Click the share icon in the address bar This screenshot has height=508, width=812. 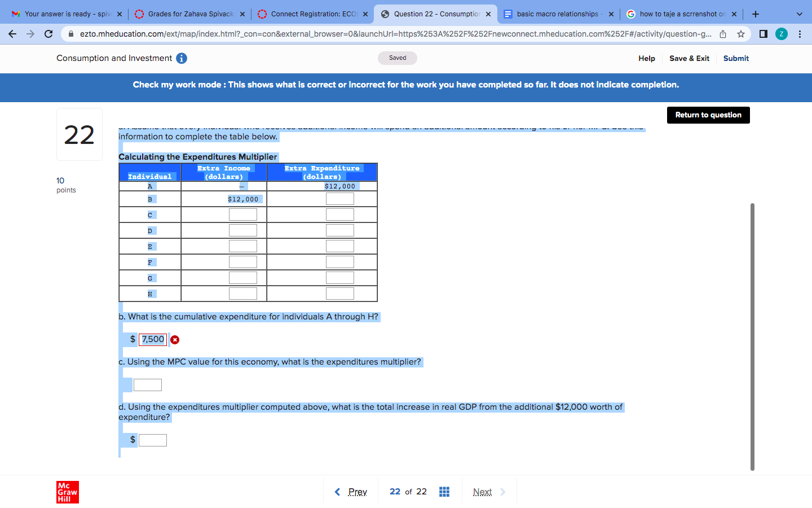[x=723, y=34]
